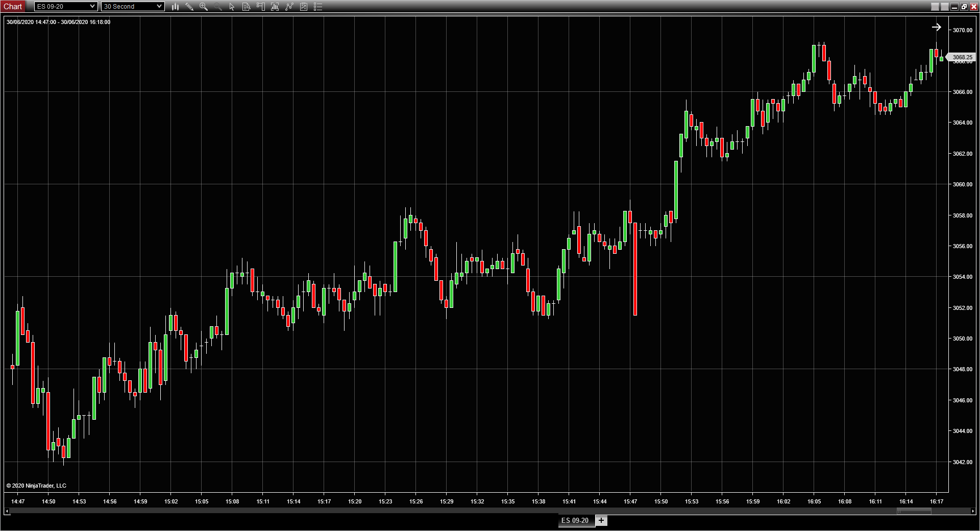Click the red Chart menu button
Image resolution: width=980 pixels, height=531 pixels.
click(13, 7)
